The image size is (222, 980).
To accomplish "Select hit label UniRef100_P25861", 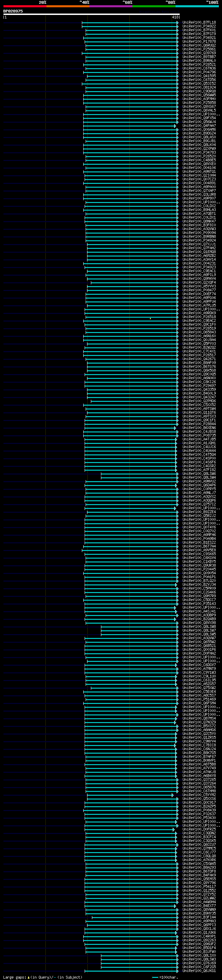I will tap(199, 49).
